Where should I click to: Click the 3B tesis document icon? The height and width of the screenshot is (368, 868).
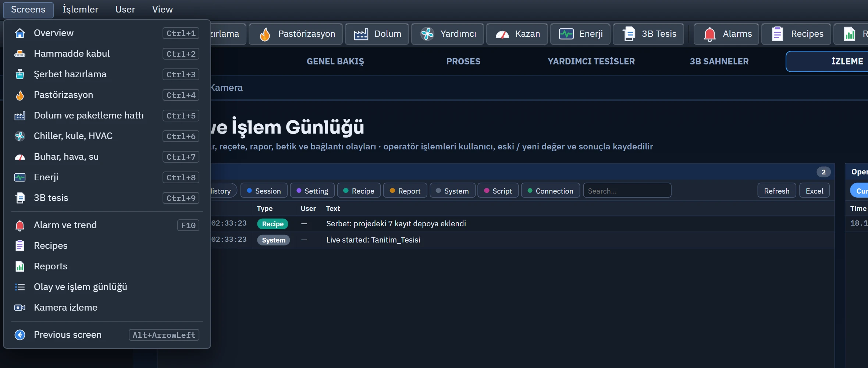pos(20,198)
